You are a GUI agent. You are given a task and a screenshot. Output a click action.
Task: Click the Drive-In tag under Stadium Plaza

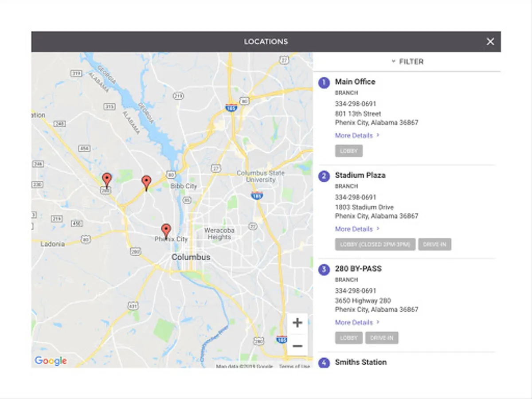click(x=435, y=244)
